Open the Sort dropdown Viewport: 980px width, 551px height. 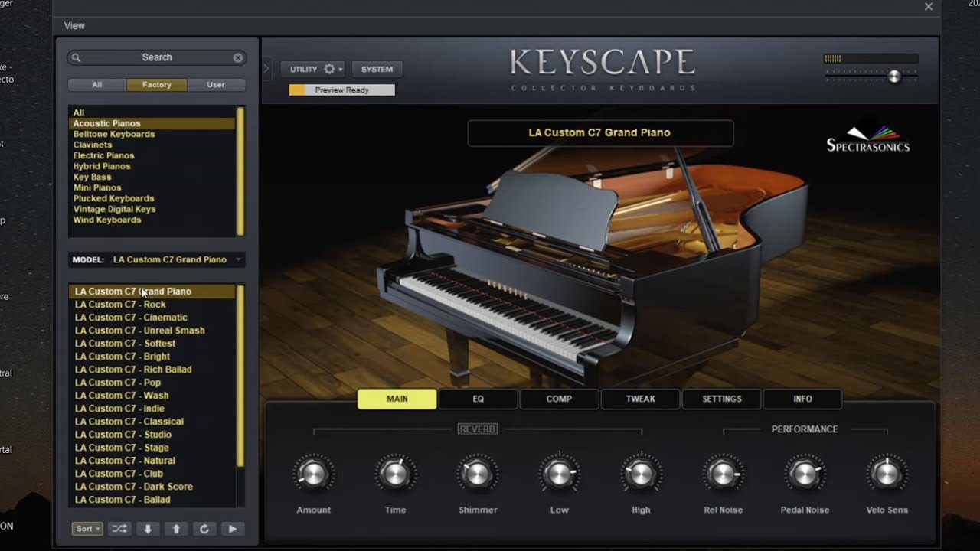pyautogui.click(x=87, y=529)
